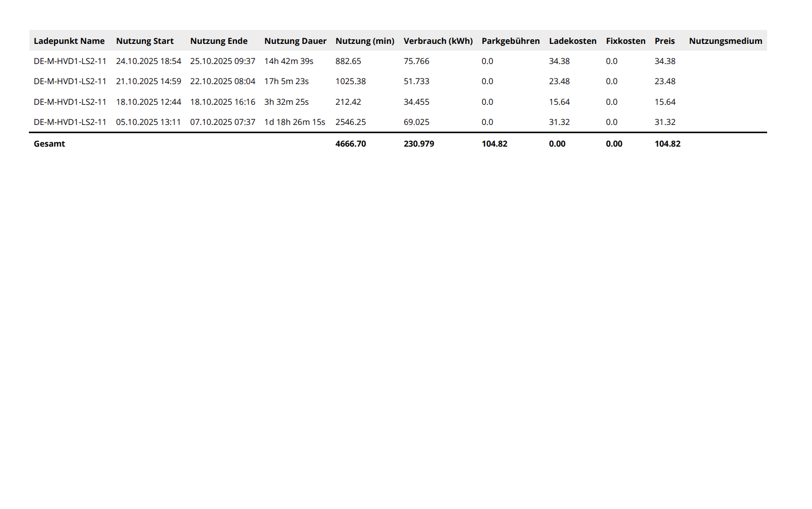Click start time "21.10.2025 14:59"
The image size is (812, 509).
coord(149,81)
